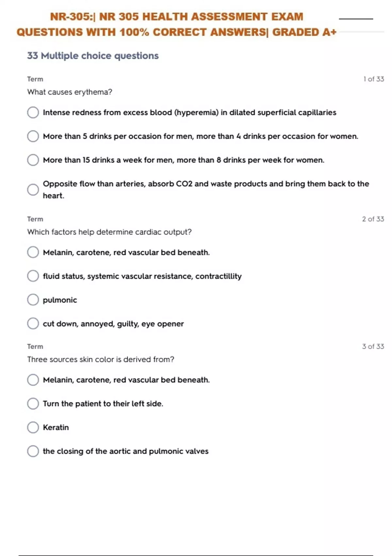Image resolution: width=392 pixels, height=556 pixels.
Task: Click 'Three sources skin color is derived from?' question
Action: click(x=101, y=359)
